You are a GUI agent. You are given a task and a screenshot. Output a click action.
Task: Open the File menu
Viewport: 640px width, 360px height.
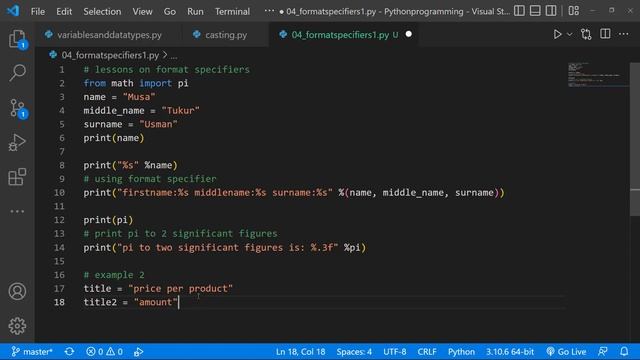tap(38, 11)
